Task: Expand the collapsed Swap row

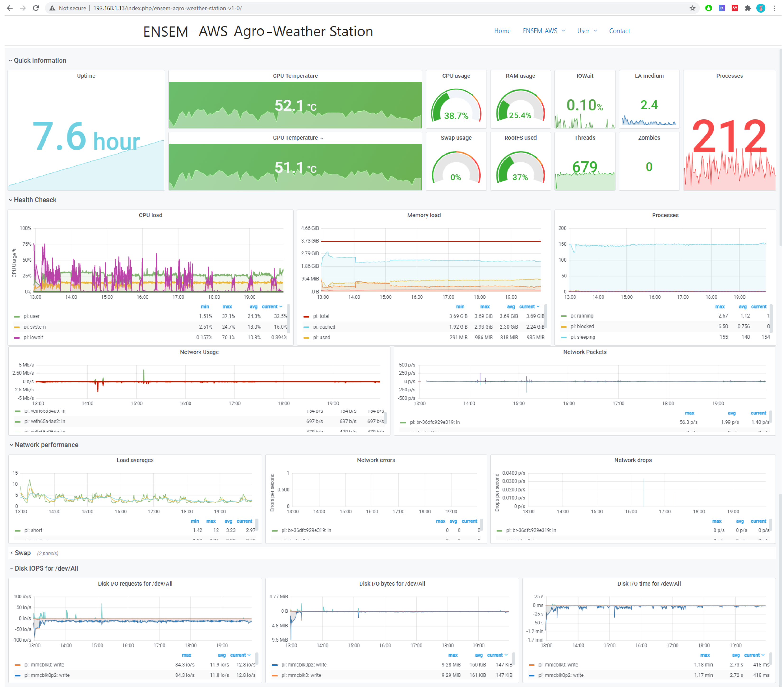Action: point(22,553)
